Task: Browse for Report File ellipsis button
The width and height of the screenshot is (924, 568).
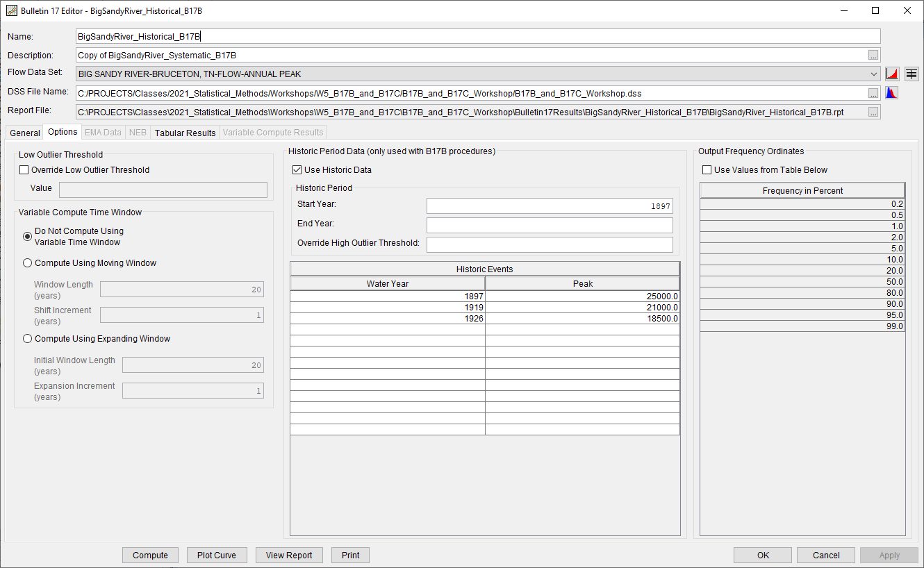Action: [x=873, y=112]
